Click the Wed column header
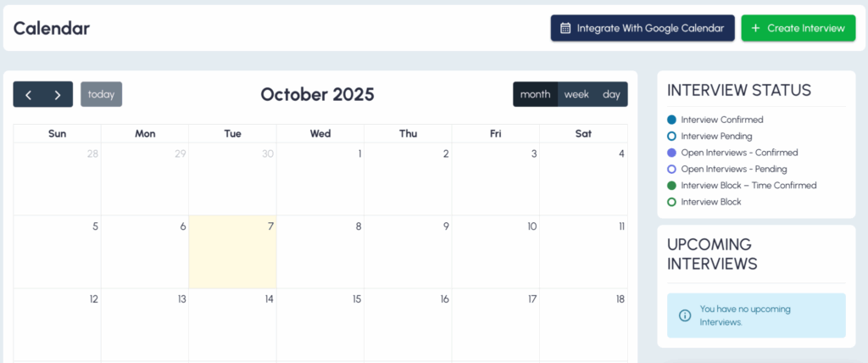Screen dimensions: 868x363 (x=320, y=133)
